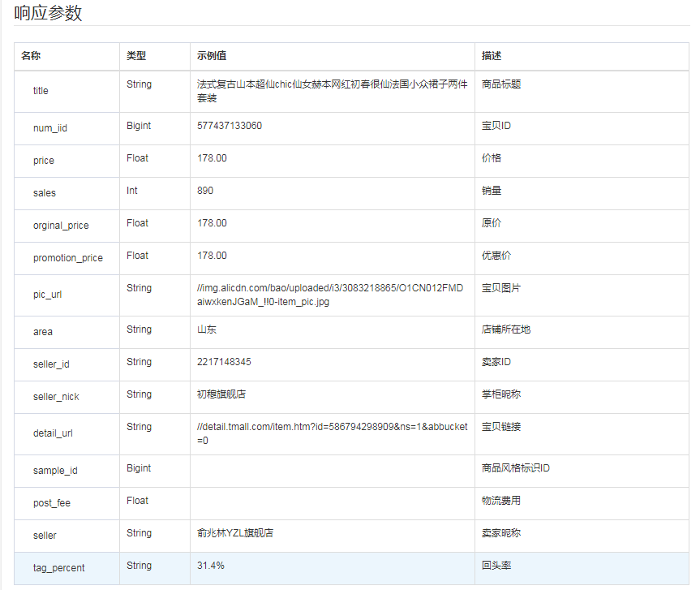Click the 响应参数 section heading
This screenshot has width=700, height=590.
48,13
